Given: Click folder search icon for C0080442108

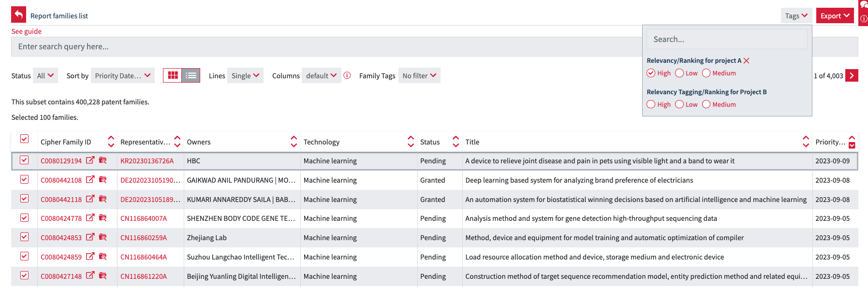Looking at the screenshot, I should pos(103,179).
